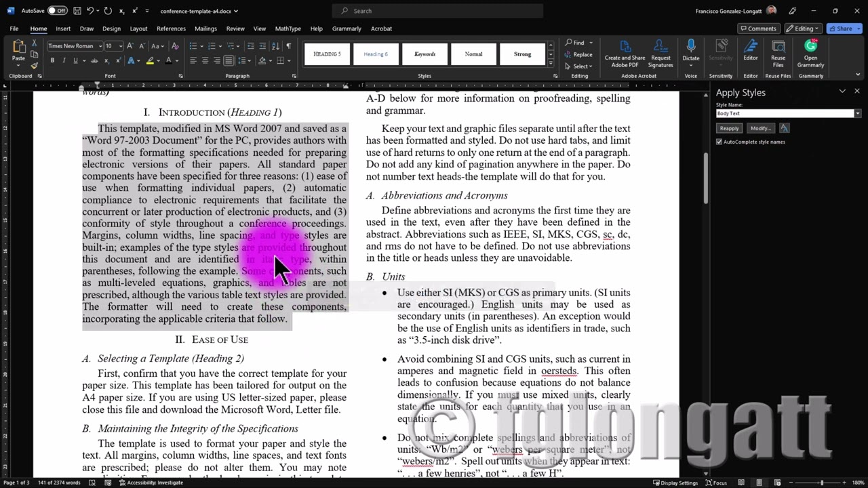This screenshot has width=868, height=488.
Task: Switch to the Insert tab
Action: pos(63,28)
